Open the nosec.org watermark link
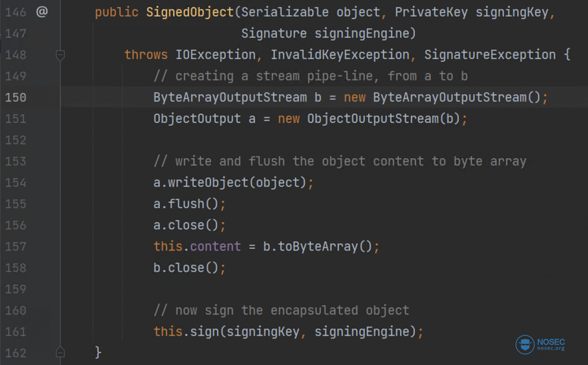 coord(551,349)
